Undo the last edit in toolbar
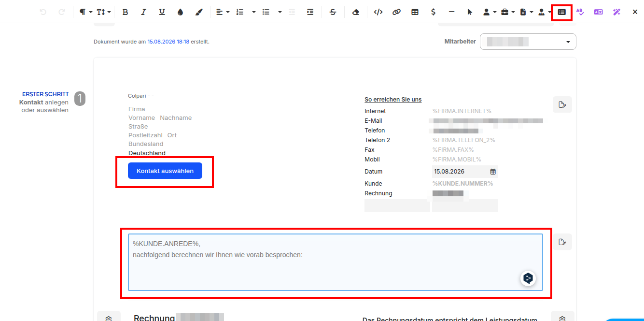644x321 pixels. [43, 12]
